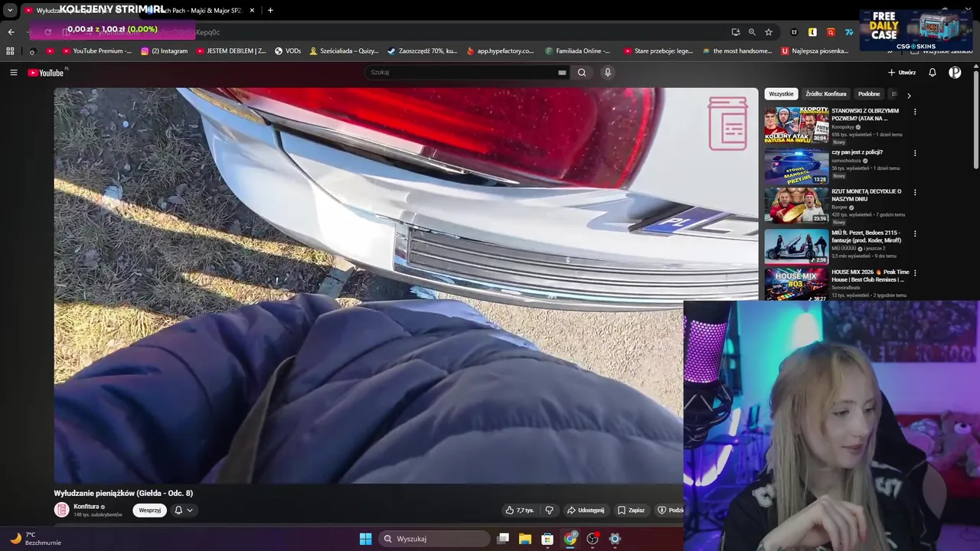Open the weather widget showing 7°C
The width and height of the screenshot is (980, 551).
pos(35,539)
